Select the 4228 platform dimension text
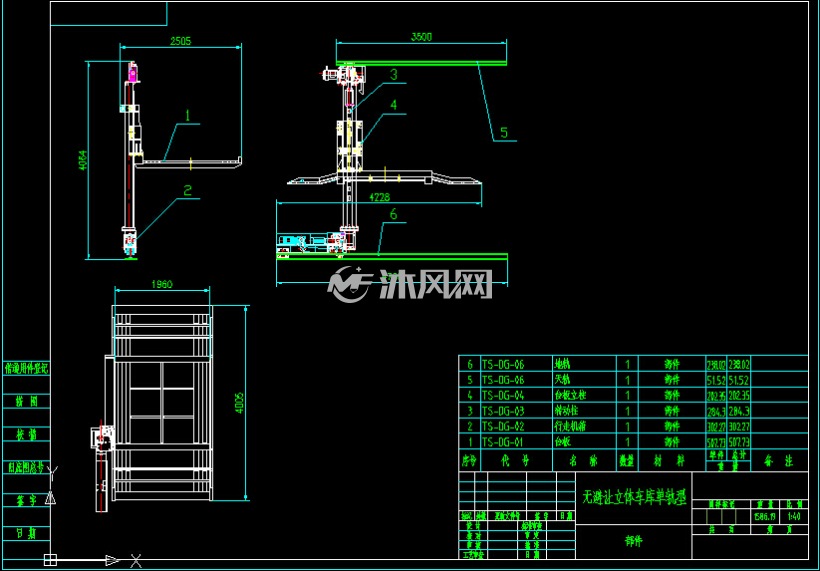This screenshot has width=820, height=571. click(380, 197)
